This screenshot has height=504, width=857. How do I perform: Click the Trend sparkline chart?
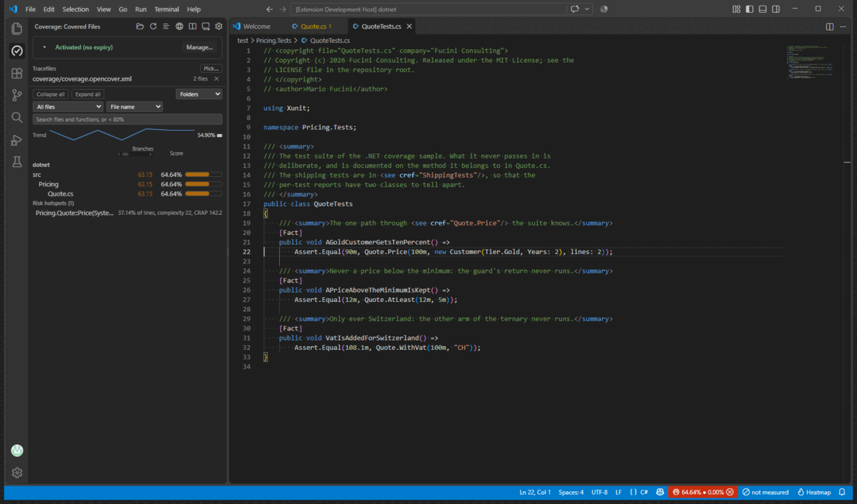coord(122,134)
